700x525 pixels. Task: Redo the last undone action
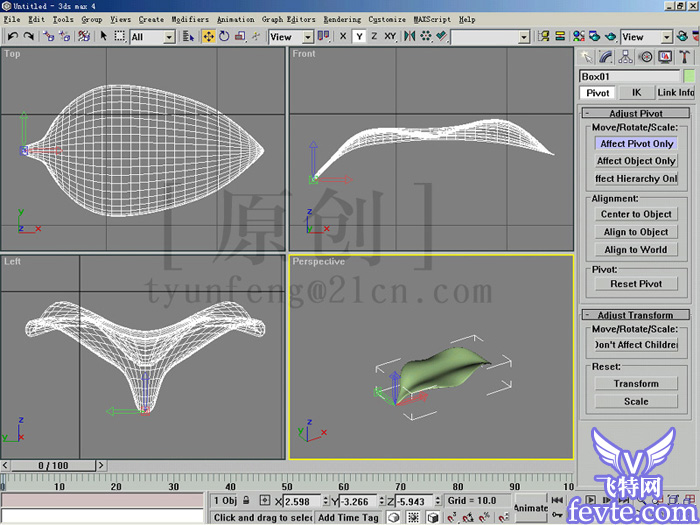(29, 36)
